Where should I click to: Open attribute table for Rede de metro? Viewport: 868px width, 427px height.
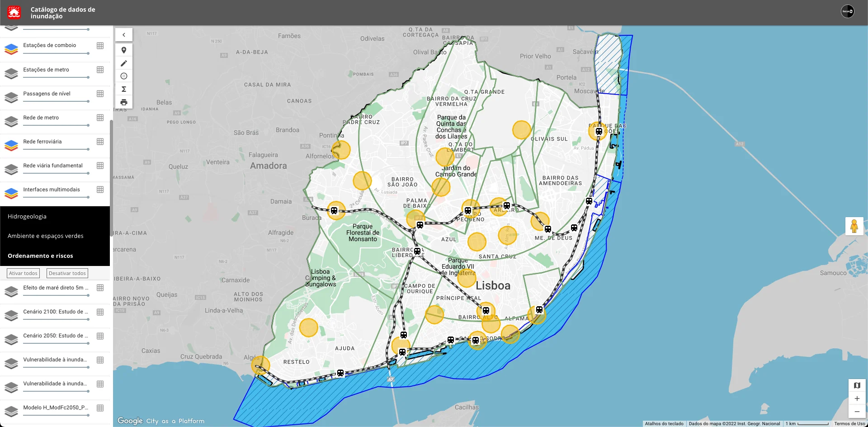(99, 117)
